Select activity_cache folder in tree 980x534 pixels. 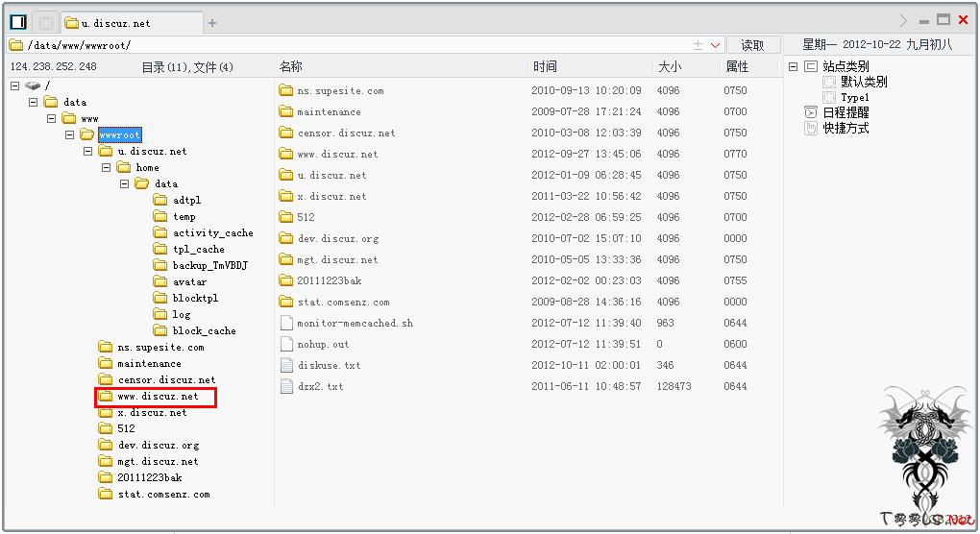[x=212, y=232]
